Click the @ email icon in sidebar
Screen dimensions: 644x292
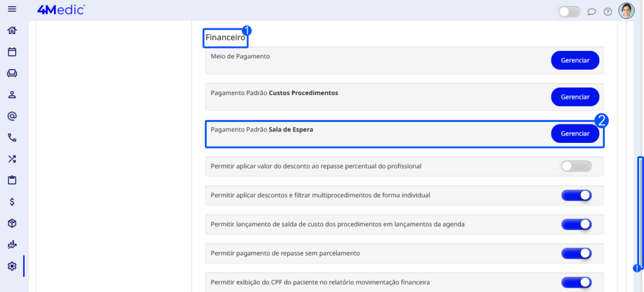[12, 116]
